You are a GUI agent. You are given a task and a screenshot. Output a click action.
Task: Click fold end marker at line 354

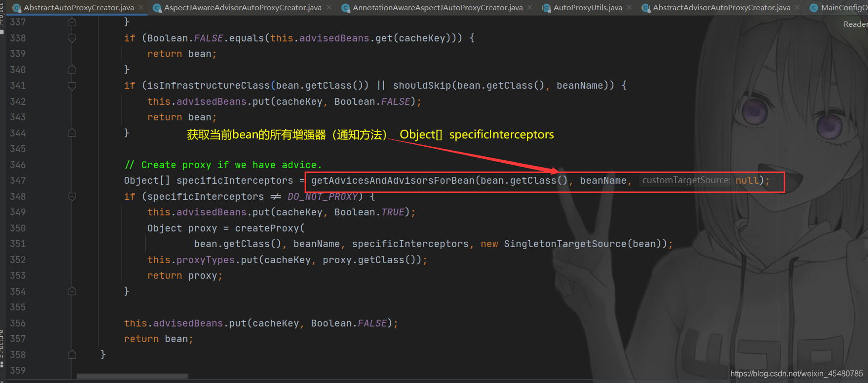point(72,291)
